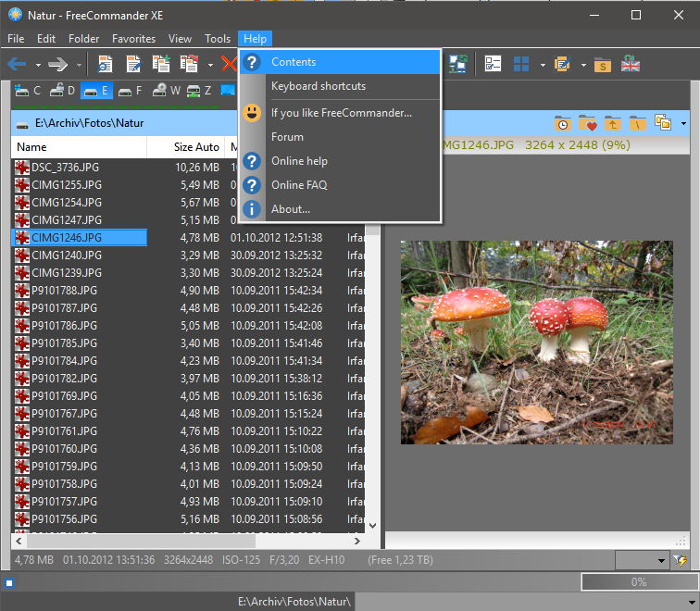Click the horizontal scrollbar in file list
The width and height of the screenshot is (700, 611).
(x=187, y=542)
